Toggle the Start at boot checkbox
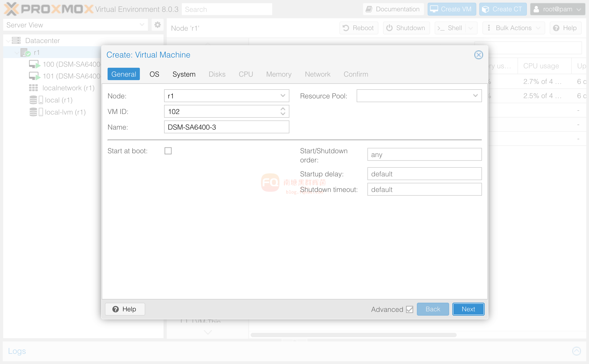 (x=168, y=151)
